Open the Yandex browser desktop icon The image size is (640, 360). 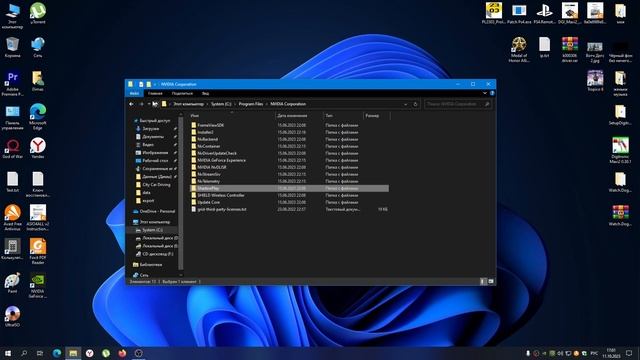pyautogui.click(x=38, y=148)
